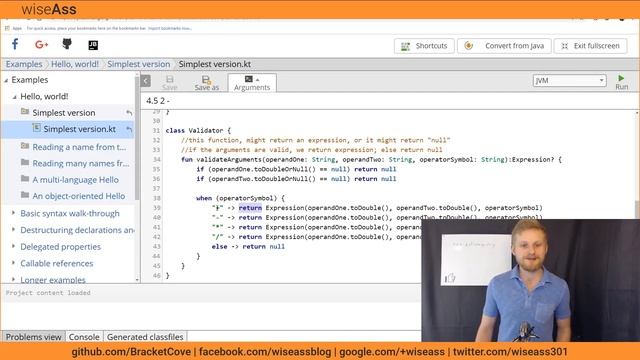Click the Google Plus icon
The width and height of the screenshot is (640, 360).
[x=41, y=44]
